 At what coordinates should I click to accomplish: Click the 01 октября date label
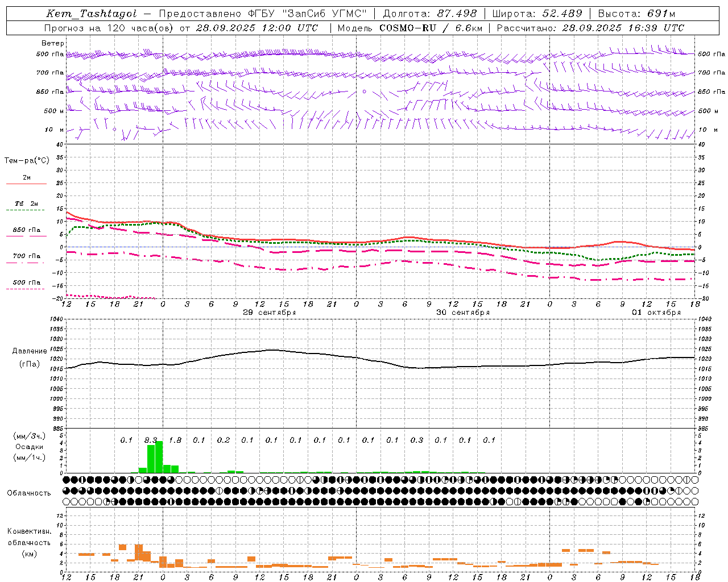(656, 313)
